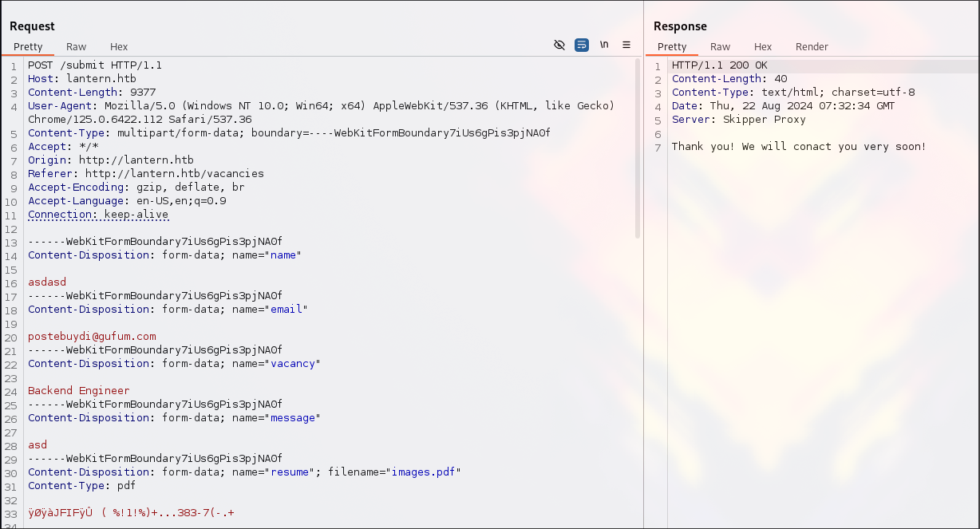Click the HTTP/1.1 200 OK status line

pos(719,65)
